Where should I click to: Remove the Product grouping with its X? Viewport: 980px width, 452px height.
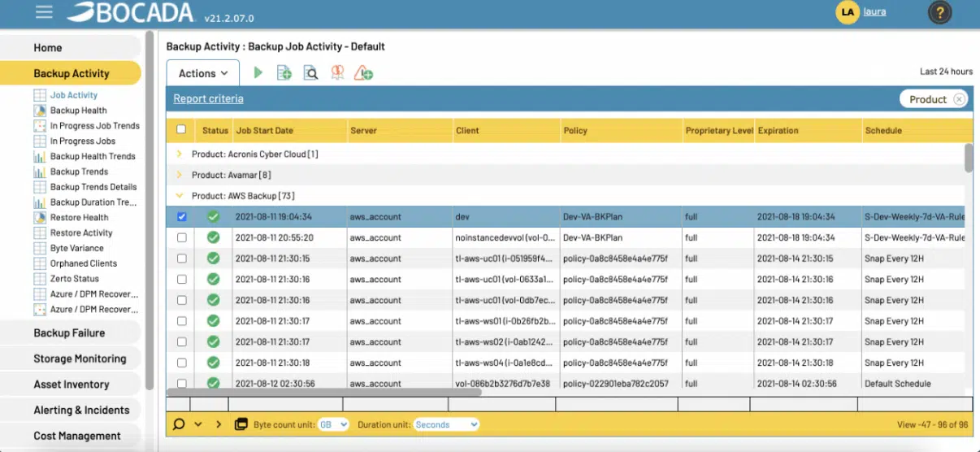(959, 99)
